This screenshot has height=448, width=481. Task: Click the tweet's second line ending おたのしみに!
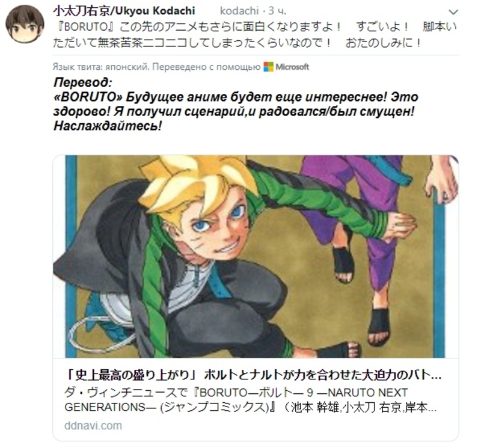pyautogui.click(x=237, y=43)
